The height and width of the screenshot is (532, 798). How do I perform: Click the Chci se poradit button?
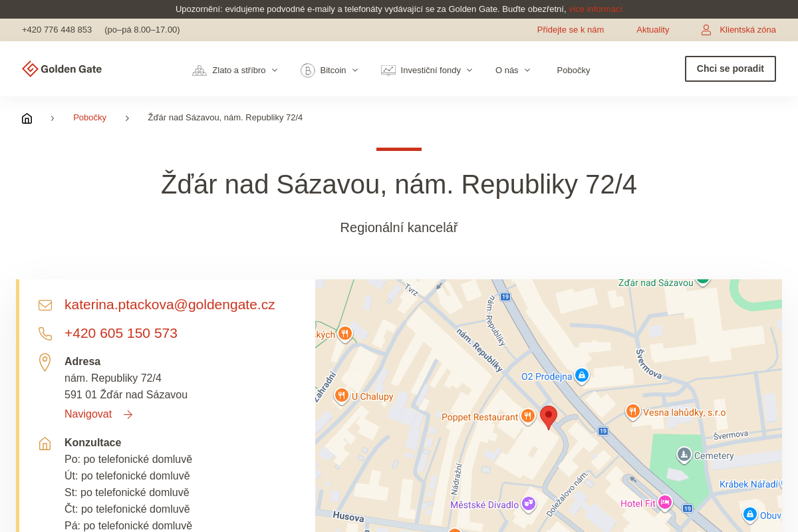(x=730, y=68)
